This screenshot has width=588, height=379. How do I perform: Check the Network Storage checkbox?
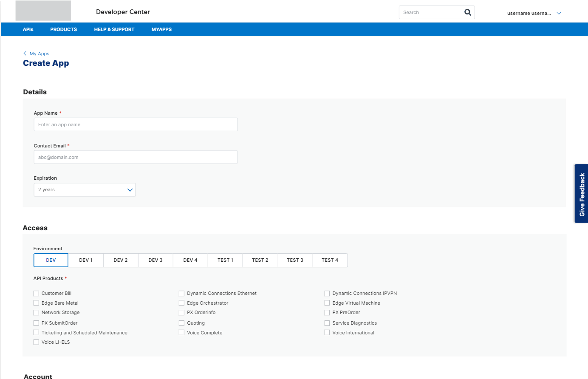point(36,312)
